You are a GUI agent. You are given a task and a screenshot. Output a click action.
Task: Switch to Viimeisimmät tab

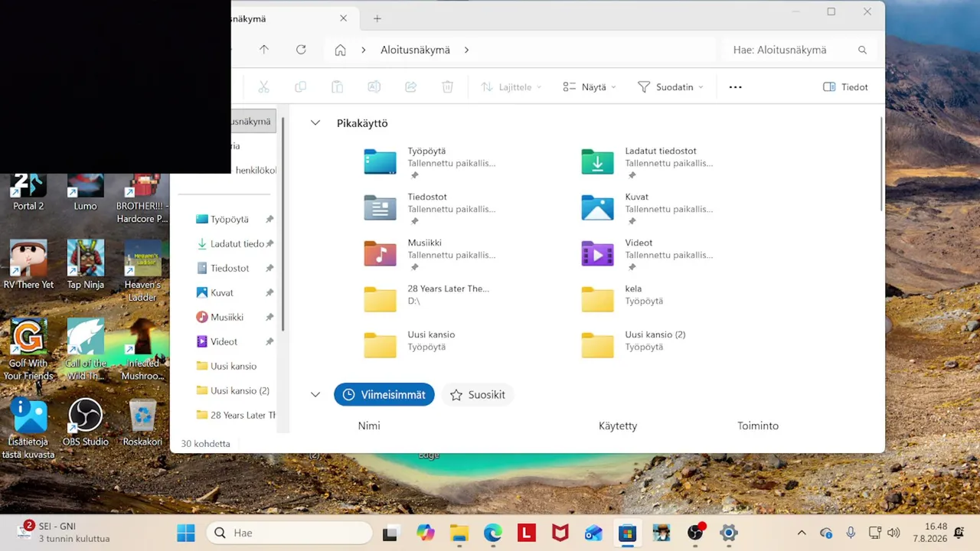(x=384, y=395)
